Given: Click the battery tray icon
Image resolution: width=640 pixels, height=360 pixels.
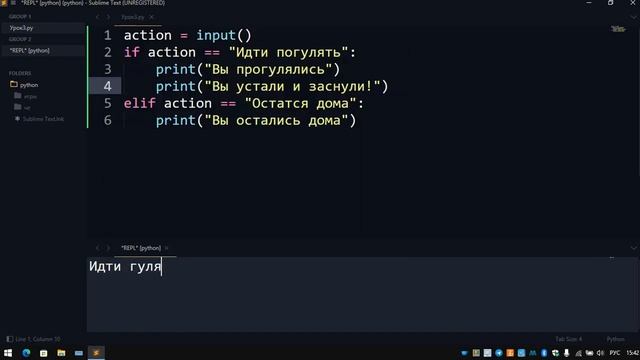Looking at the screenshot, I should tap(589, 353).
